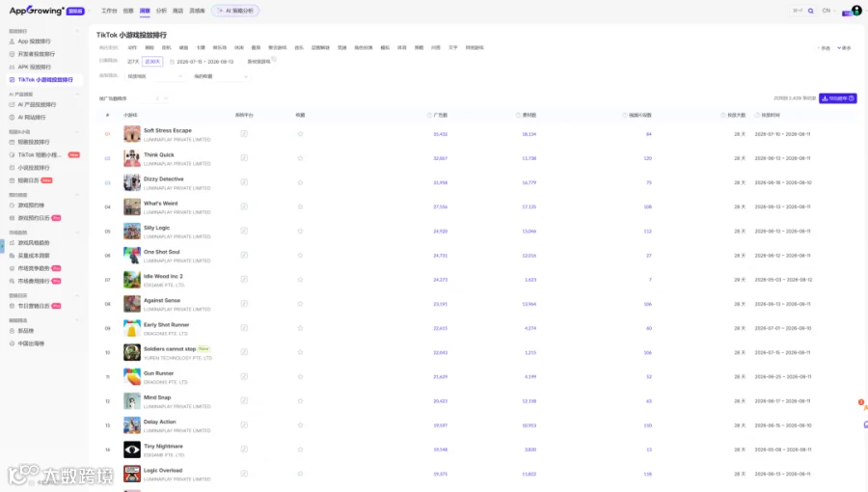Toggle the 新投放游戏 filter option
Image resolution: width=868 pixels, height=492 pixels.
coord(258,62)
